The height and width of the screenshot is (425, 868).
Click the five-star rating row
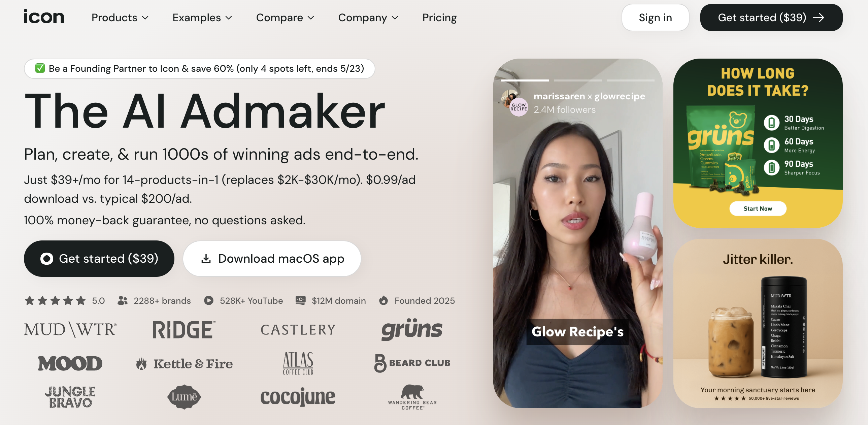pos(55,300)
